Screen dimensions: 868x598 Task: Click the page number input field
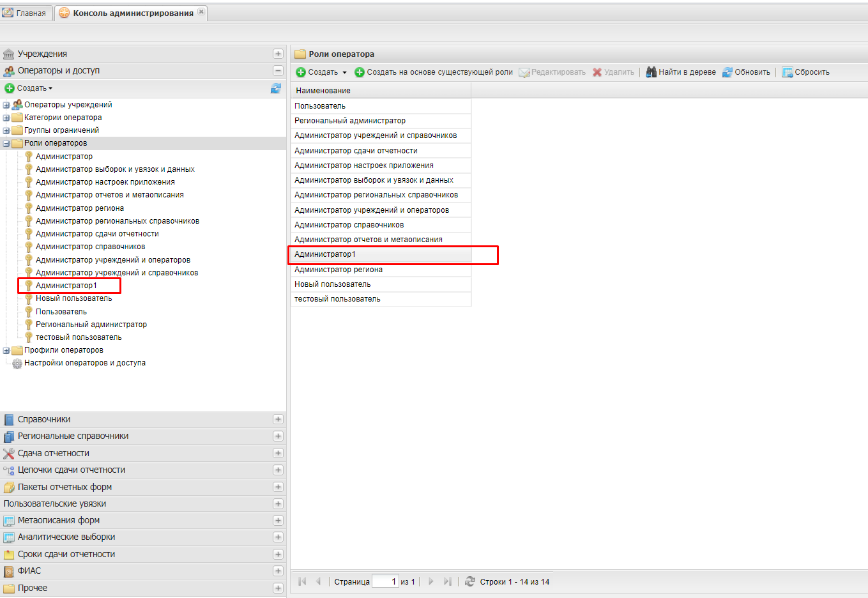(x=385, y=581)
